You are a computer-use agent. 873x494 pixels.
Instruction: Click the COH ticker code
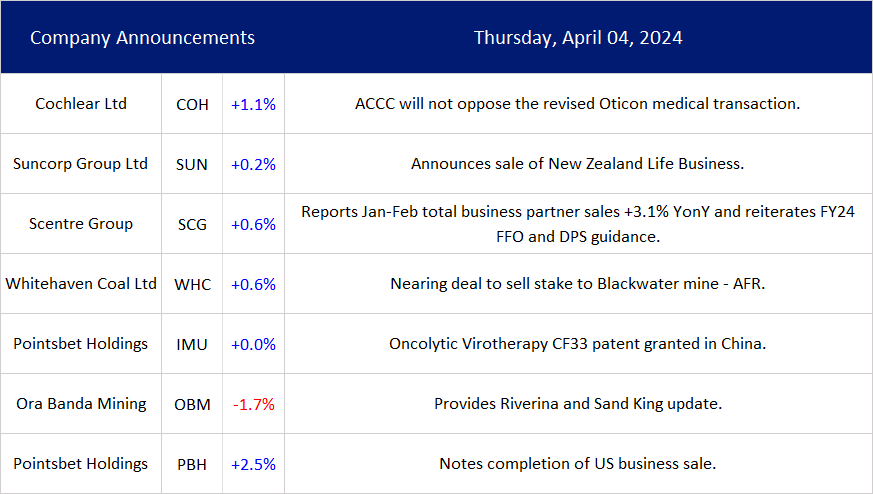point(192,104)
